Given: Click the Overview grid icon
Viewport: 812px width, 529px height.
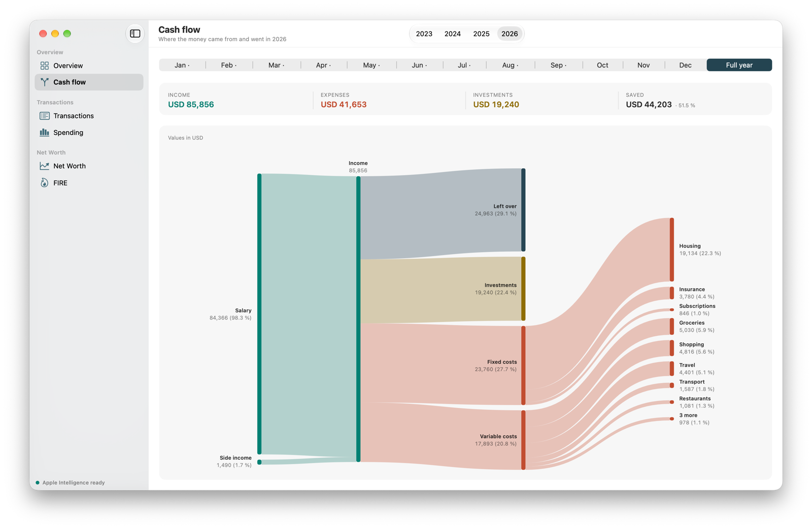Looking at the screenshot, I should point(45,65).
